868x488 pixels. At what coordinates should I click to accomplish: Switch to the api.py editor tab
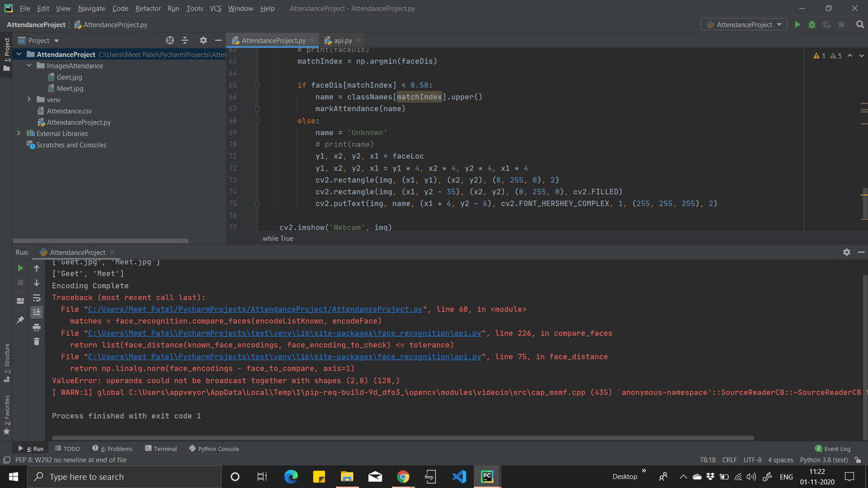tap(342, 40)
